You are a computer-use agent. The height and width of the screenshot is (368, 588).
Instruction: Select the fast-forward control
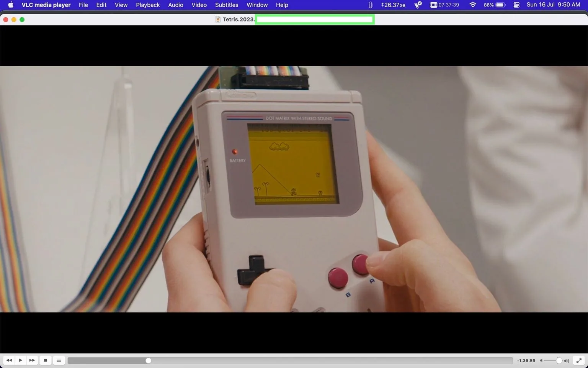click(32, 360)
